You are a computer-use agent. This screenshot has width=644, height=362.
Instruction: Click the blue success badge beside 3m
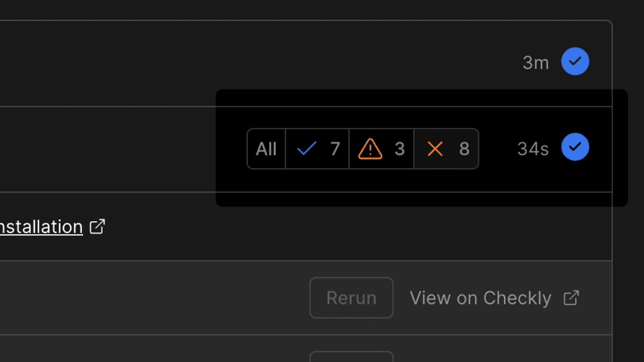[x=575, y=61]
